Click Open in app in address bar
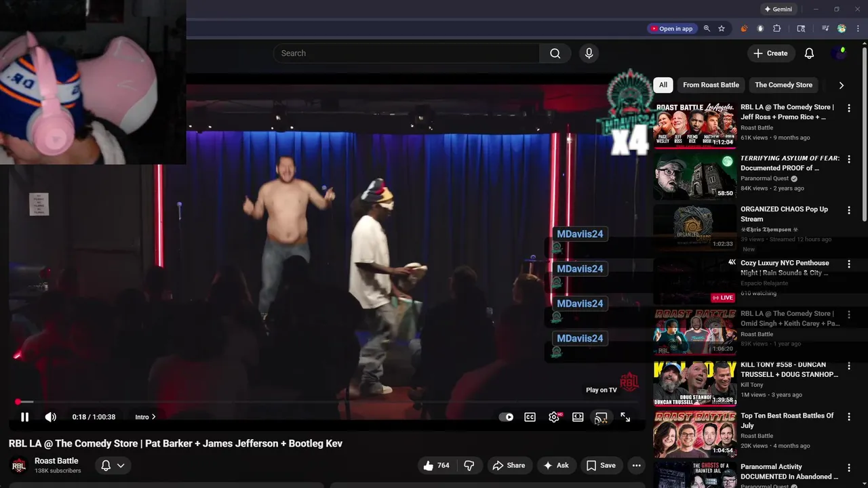The height and width of the screenshot is (488, 868). tap(672, 28)
